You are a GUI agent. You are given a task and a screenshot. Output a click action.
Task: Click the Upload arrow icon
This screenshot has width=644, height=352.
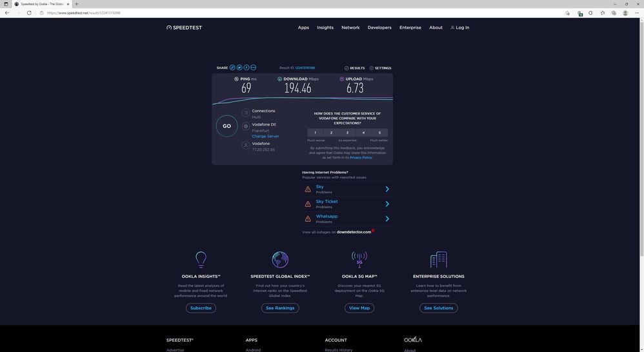click(342, 79)
